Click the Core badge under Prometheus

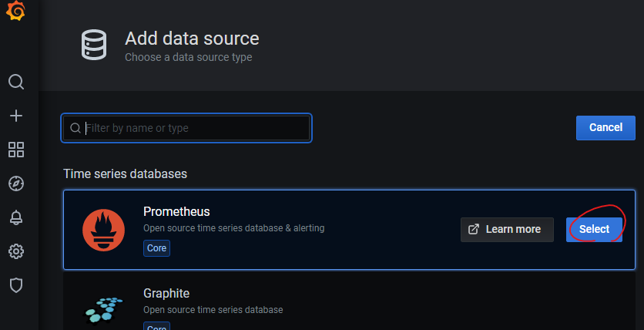click(156, 248)
